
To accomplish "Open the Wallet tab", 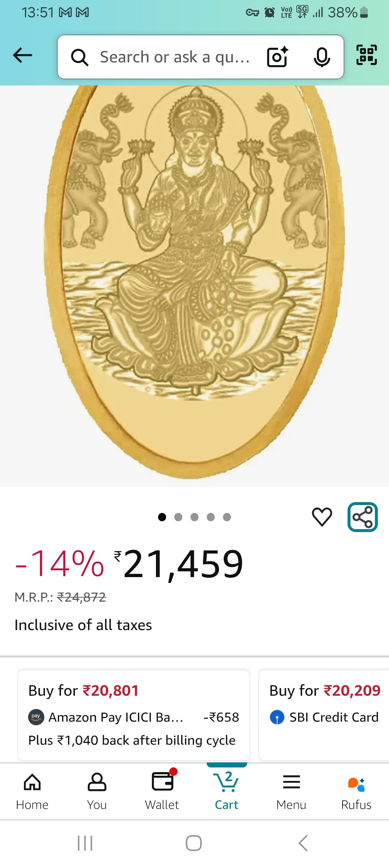I will (x=162, y=792).
